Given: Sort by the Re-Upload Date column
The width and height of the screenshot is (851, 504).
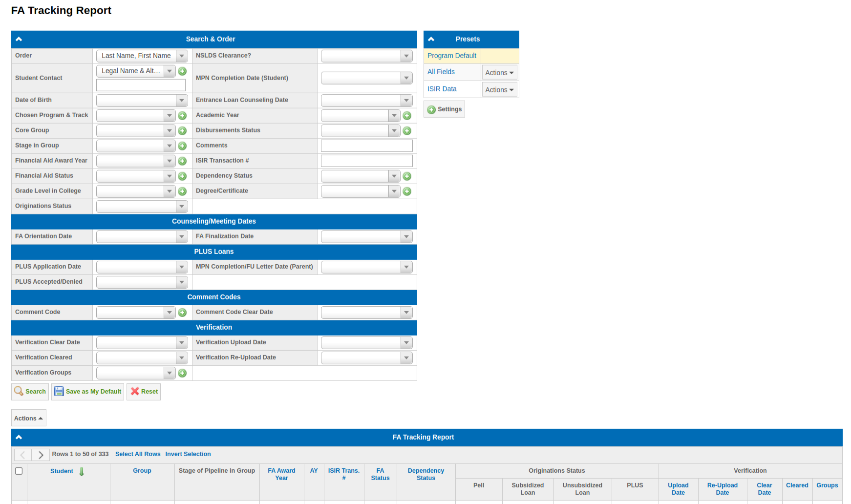Looking at the screenshot, I should (x=723, y=489).
